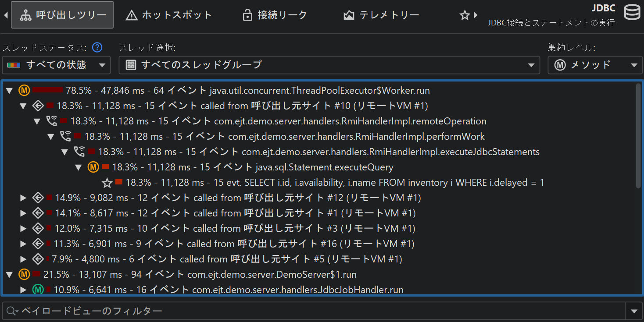Screen dimensions: 644x322
Task: Click the call-site icon of 呼び出し元サイト #10
Action: (x=38, y=106)
